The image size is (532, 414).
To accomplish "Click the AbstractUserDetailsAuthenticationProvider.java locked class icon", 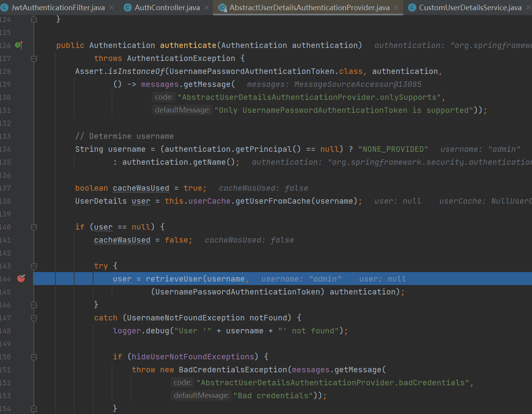I will point(222,7).
